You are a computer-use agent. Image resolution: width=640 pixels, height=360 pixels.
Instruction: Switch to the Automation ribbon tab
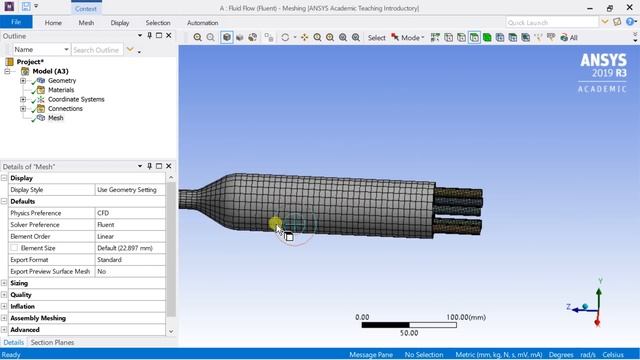tap(202, 23)
